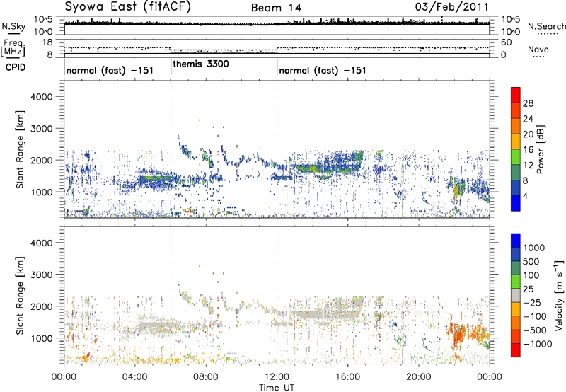Click the '-500' label on the Velocity colorbar
The width and height of the screenshot is (566, 392).
click(535, 330)
